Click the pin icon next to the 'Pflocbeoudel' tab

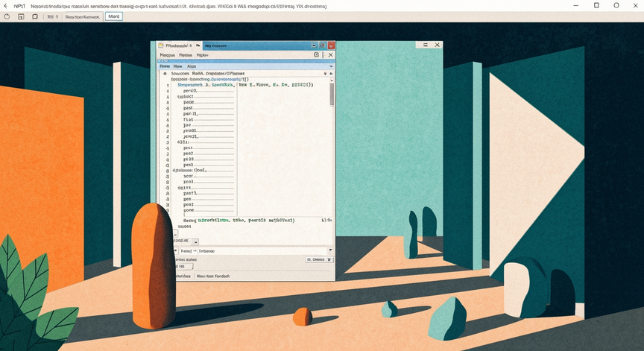[198, 45]
